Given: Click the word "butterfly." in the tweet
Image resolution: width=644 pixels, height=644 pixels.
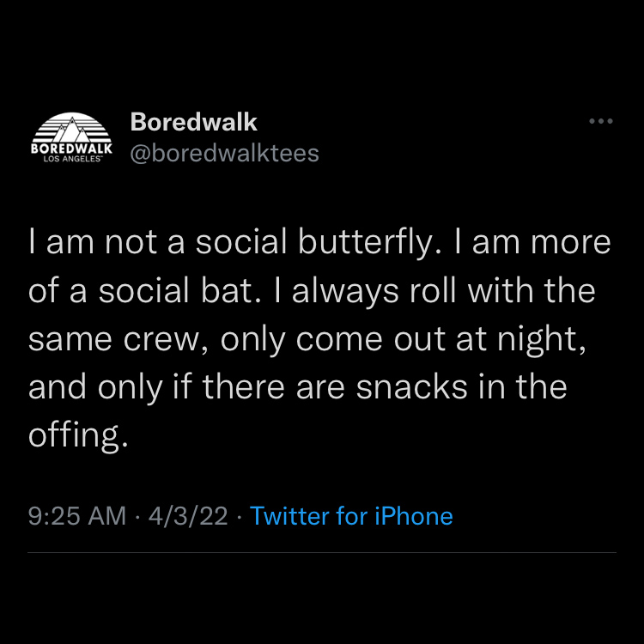Looking at the screenshot, I should tap(369, 242).
